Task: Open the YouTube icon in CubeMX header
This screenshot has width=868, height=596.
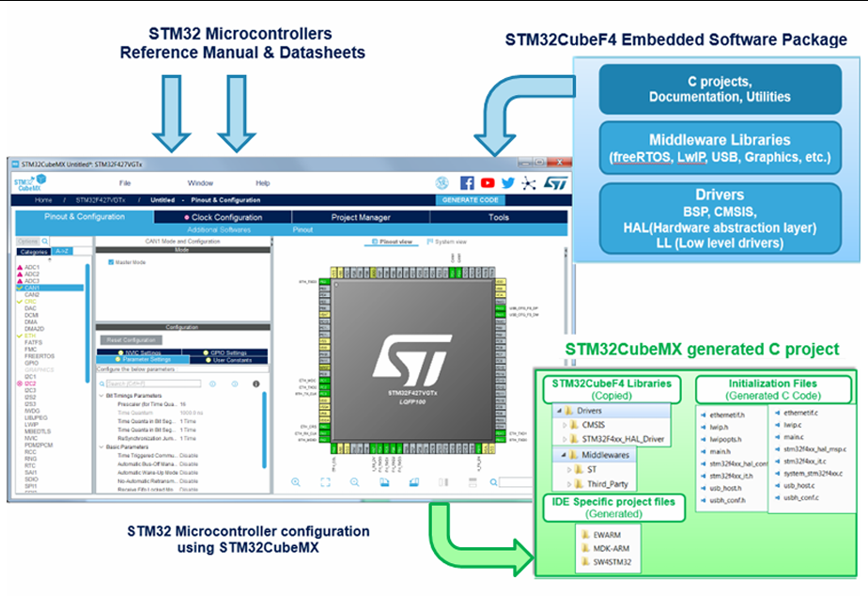Action: 488,182
